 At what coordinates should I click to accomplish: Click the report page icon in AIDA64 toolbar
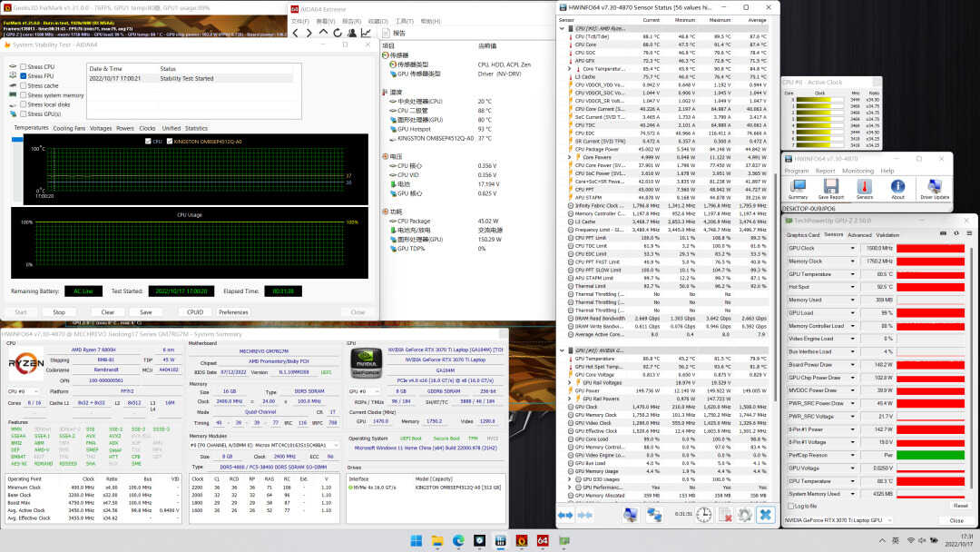coord(387,33)
